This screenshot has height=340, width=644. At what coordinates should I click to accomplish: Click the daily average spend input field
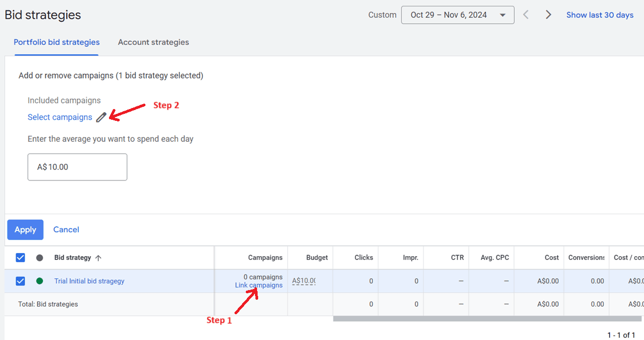click(x=77, y=167)
